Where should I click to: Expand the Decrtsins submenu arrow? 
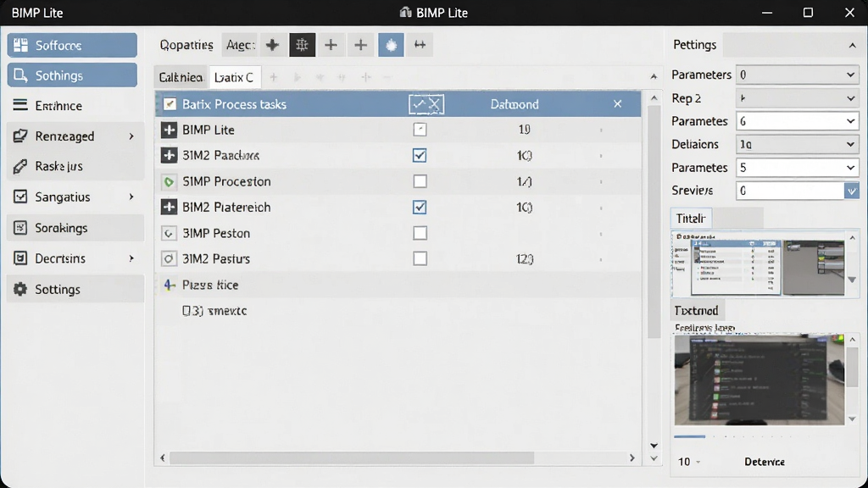pos(131,258)
